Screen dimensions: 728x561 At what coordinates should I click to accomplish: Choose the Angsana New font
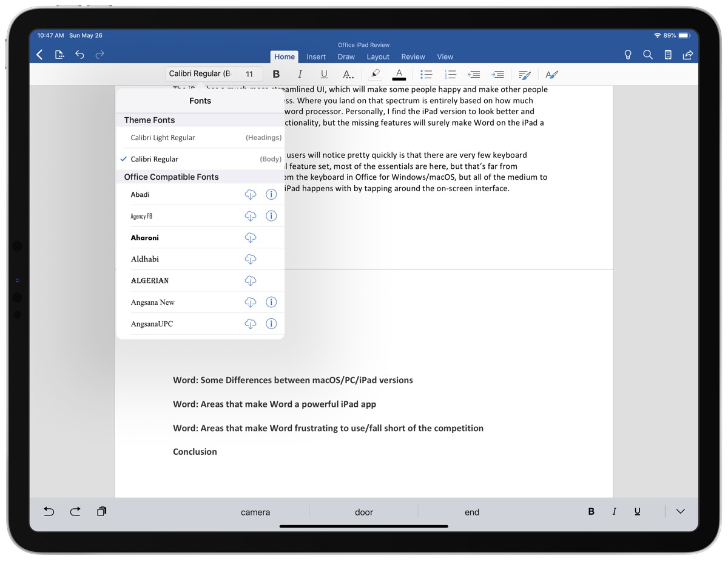click(153, 302)
